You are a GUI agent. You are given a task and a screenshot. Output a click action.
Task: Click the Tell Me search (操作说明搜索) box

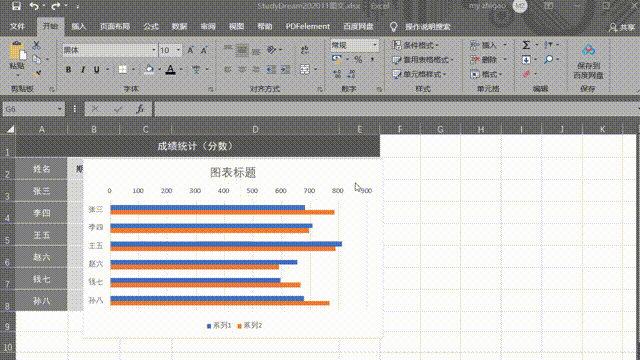click(427, 27)
